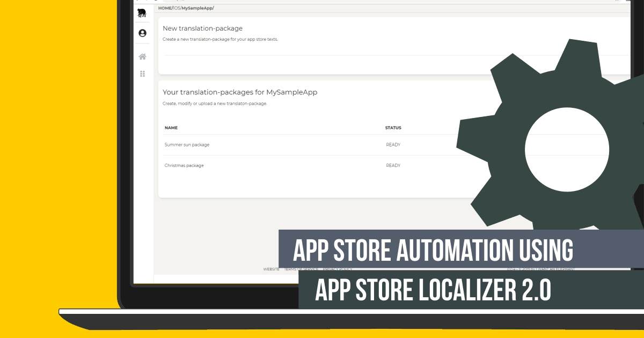Click READY status of Christmas package

tap(393, 166)
